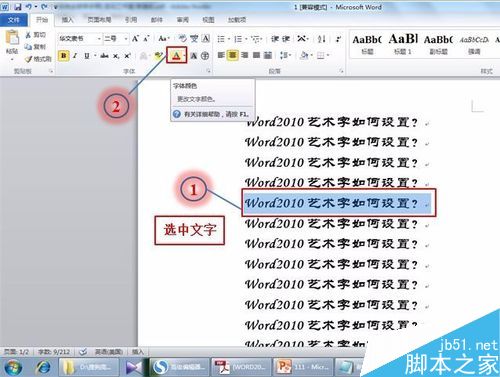Image resolution: width=500 pixels, height=377 pixels.
Task: Click Grow Font icon
Action: [135, 39]
